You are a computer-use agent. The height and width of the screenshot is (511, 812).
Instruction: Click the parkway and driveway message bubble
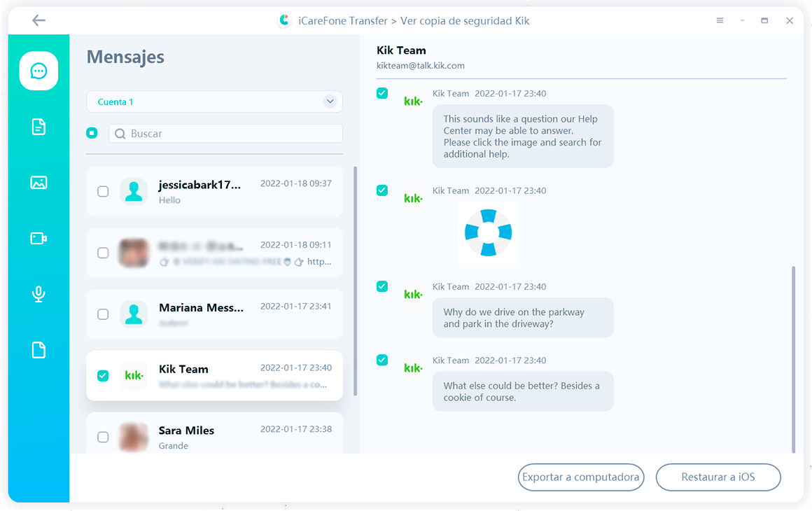coord(523,318)
